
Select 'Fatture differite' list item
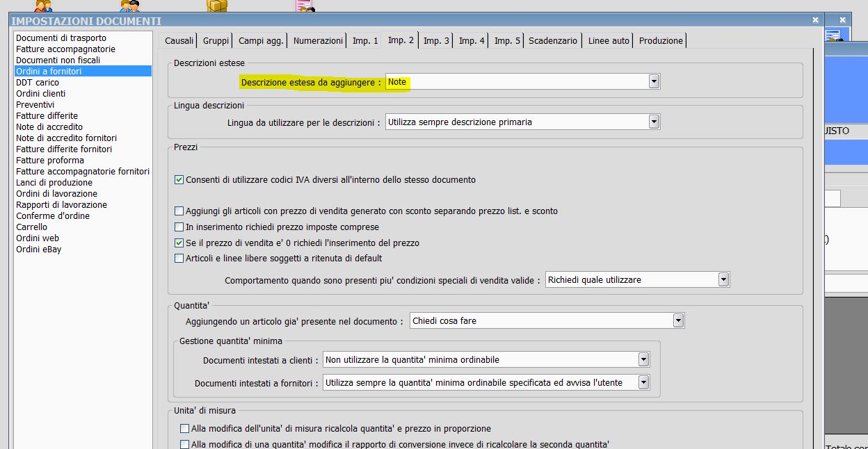(83, 116)
